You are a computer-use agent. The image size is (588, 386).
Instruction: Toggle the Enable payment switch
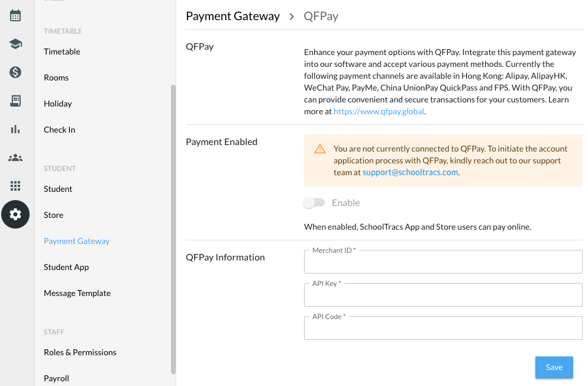(314, 202)
